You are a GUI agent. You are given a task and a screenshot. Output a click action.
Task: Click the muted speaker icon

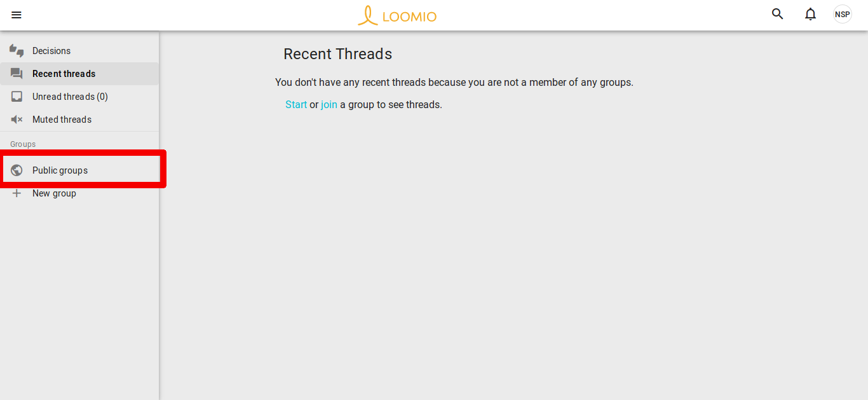(x=17, y=120)
